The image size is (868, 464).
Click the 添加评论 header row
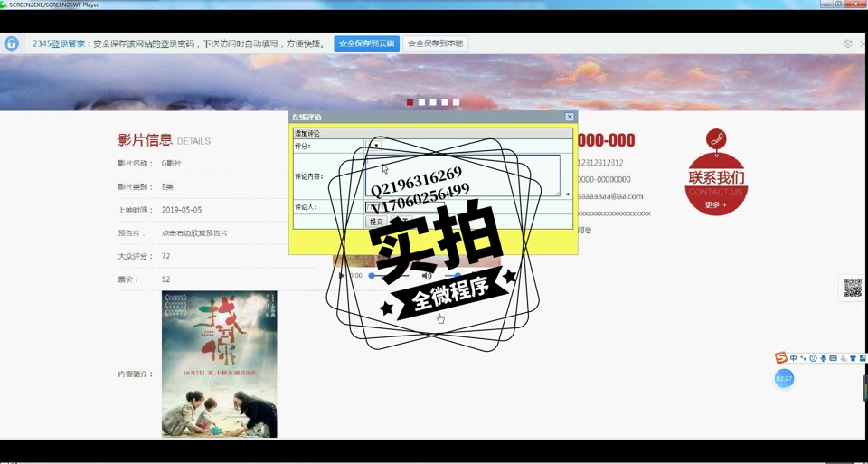click(433, 134)
